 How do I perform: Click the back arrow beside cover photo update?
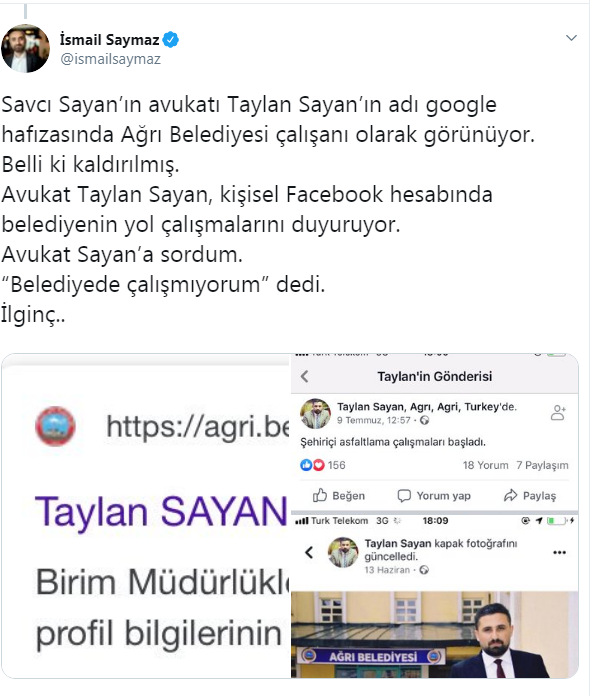(x=309, y=552)
